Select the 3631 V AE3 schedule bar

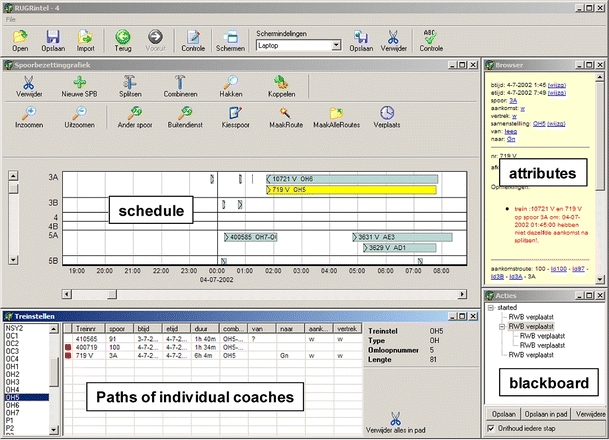[402, 237]
